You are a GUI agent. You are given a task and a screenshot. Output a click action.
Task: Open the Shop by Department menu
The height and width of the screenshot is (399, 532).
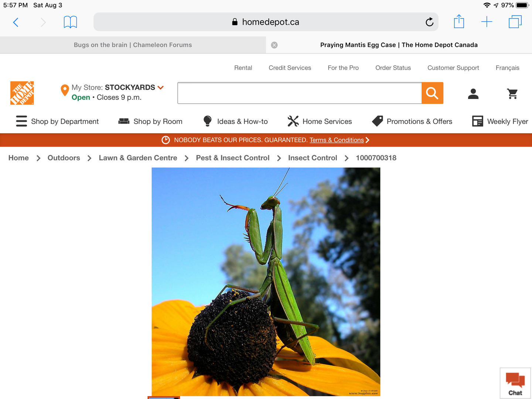(x=58, y=122)
